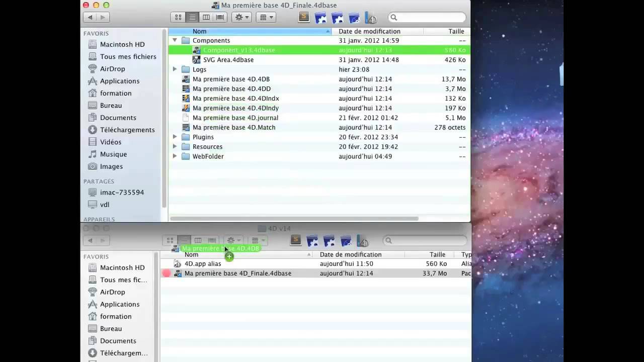Go forward in 4D v14 window
The image size is (644, 362).
coord(103,240)
